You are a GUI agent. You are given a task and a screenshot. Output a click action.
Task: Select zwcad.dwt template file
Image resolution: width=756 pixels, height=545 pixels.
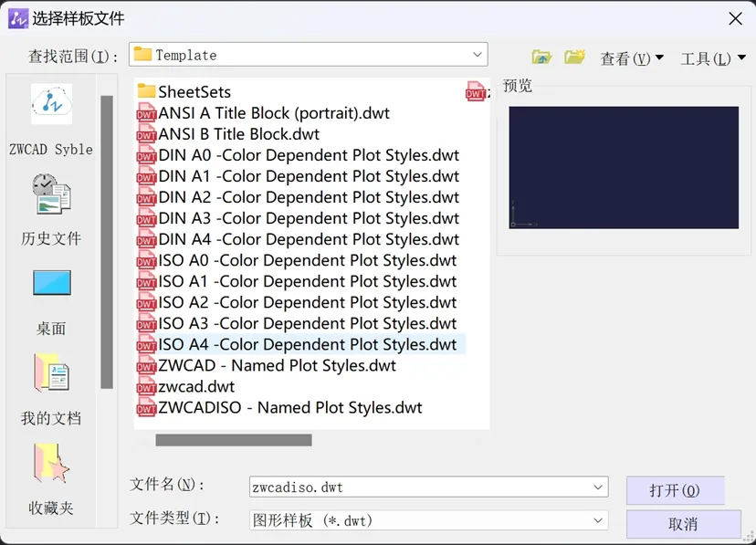196,387
